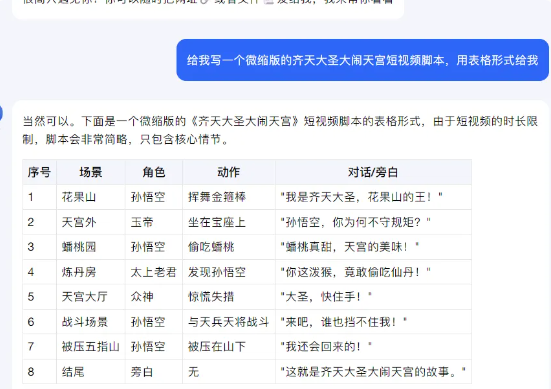Click the 无 action cell in row 8
Viewport: 551px width, 389px height.
229,372
